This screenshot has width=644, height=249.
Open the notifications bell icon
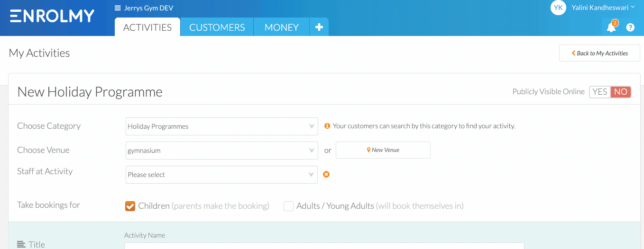611,27
